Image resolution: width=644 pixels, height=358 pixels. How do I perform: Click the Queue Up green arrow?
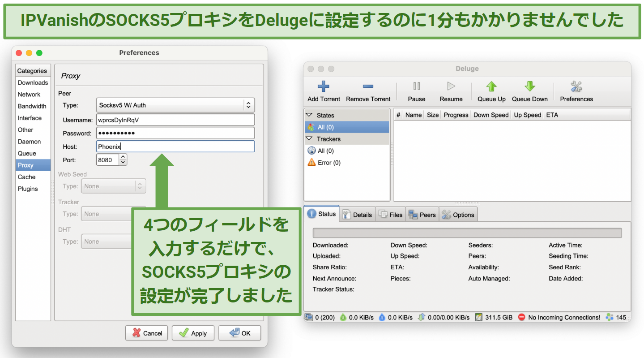click(x=491, y=86)
